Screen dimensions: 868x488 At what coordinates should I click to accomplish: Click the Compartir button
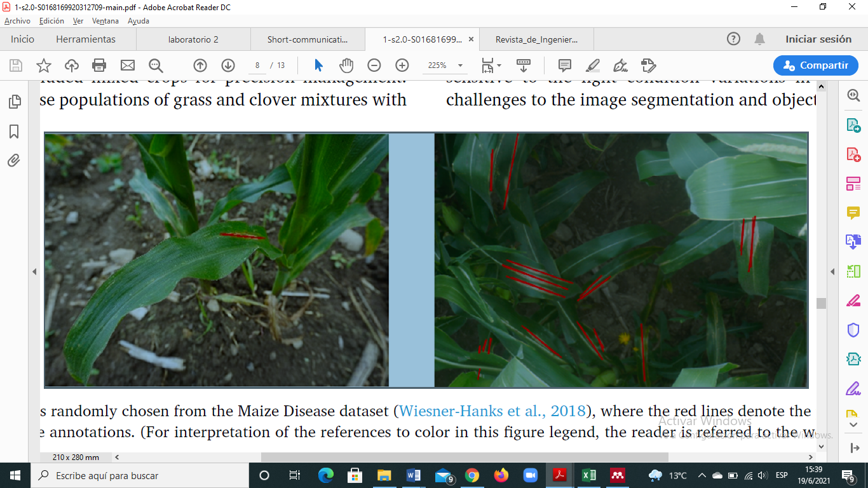(815, 65)
